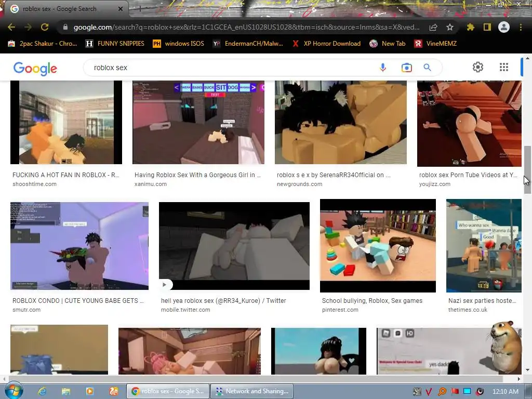
Task: Open the Google apps grid
Action: tap(504, 67)
